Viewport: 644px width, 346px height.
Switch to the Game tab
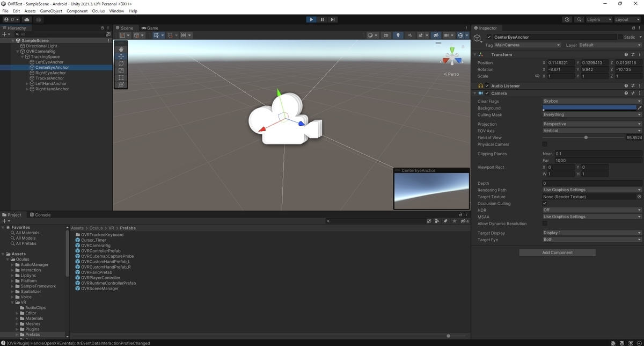pyautogui.click(x=150, y=28)
